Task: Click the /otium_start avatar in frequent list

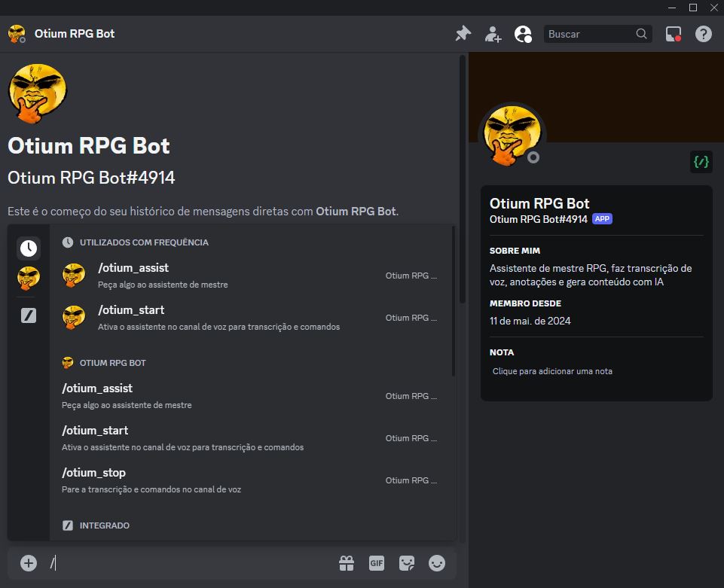Action: click(x=74, y=318)
